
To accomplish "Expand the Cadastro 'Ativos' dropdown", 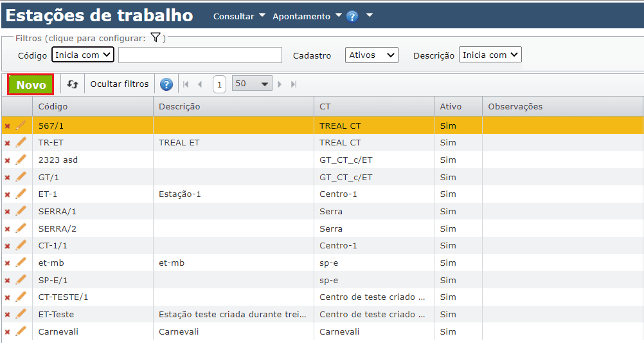I will 371,55.
